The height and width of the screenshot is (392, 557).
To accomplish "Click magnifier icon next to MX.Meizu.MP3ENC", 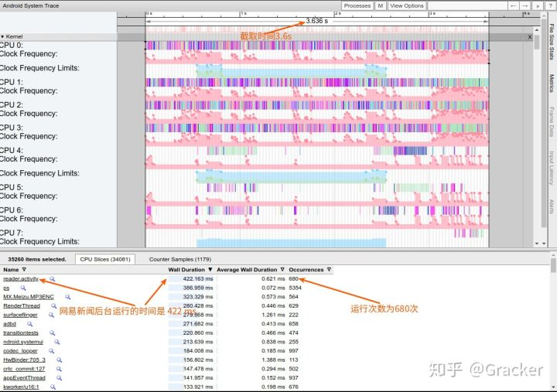I will [x=67, y=297].
